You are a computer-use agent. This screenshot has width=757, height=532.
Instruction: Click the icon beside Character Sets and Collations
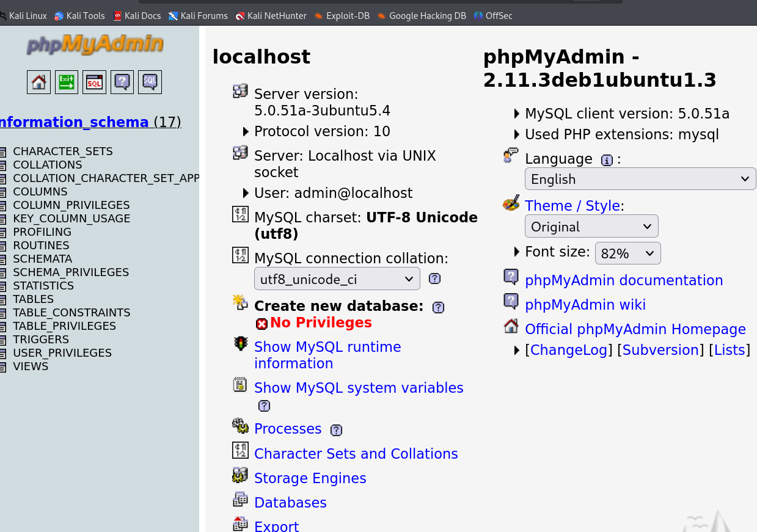(240, 450)
